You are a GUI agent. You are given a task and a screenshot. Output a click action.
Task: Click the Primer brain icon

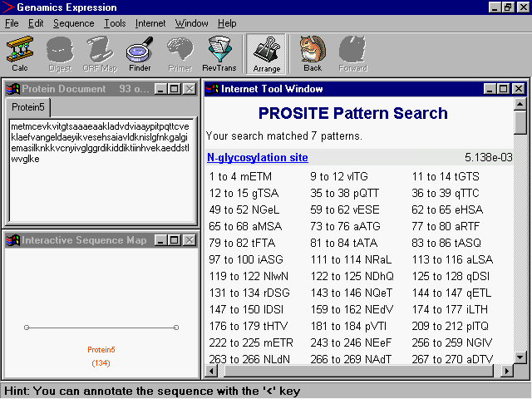[180, 53]
